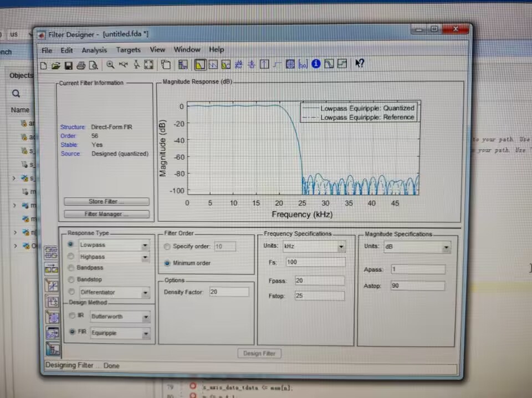Viewport: 532px width, 398px height.
Task: Open the frequency Units kHz dropdown
Action: (x=341, y=247)
